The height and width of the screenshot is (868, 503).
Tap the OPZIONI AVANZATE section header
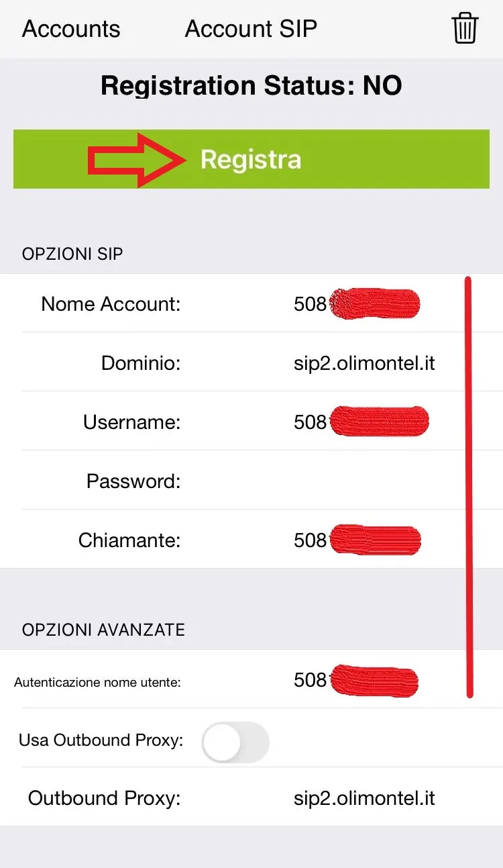point(103,630)
